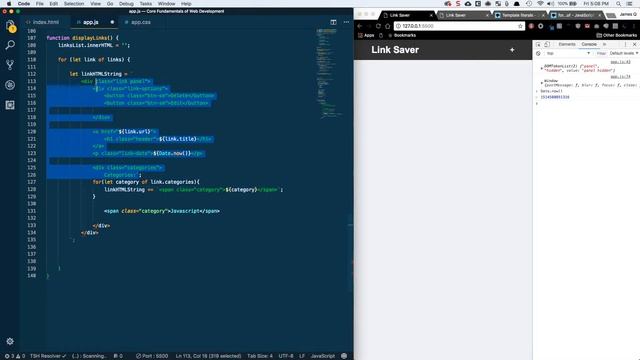Open the console context 'top' dropdown
The width and height of the screenshot is (640, 360).
(568, 53)
